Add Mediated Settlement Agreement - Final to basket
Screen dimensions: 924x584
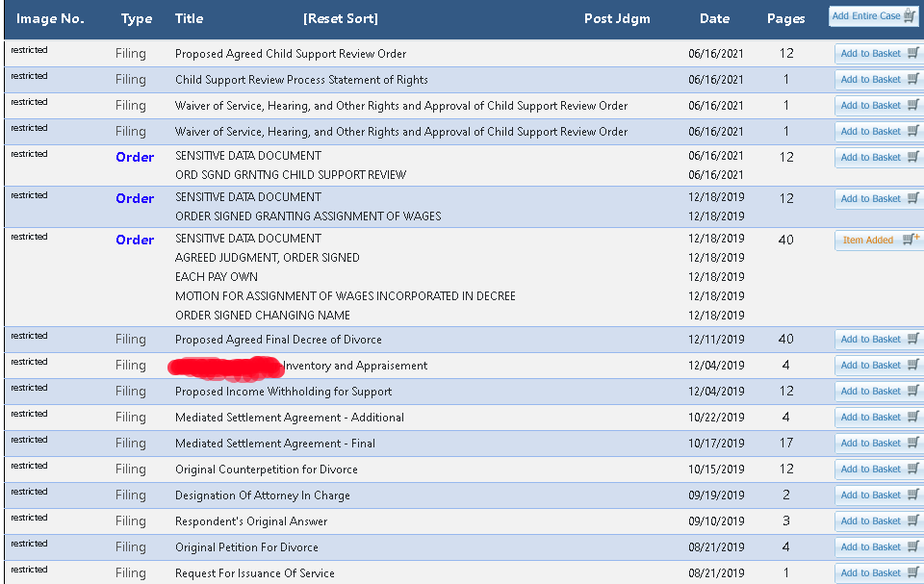click(x=871, y=443)
